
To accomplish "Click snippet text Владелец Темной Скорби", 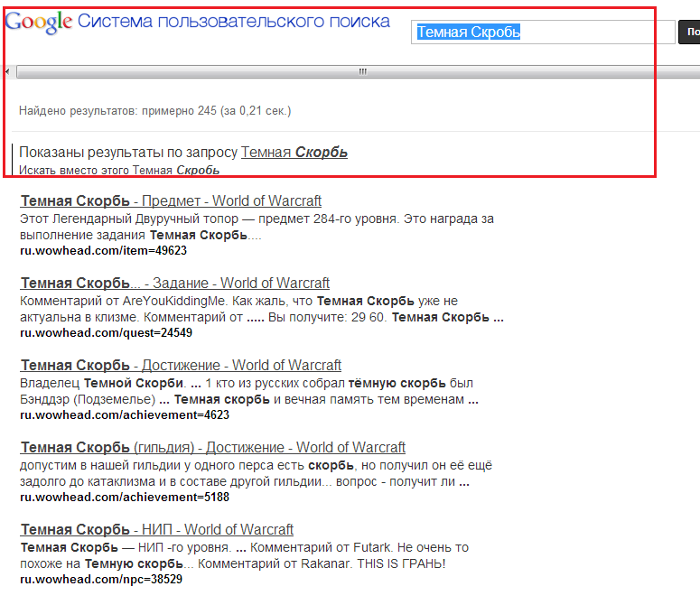I will tap(101, 383).
